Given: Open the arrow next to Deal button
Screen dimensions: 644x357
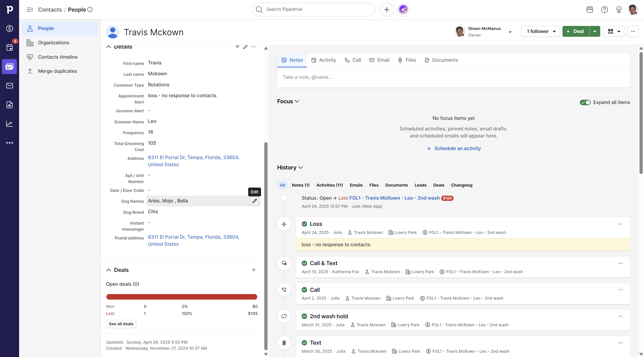Looking at the screenshot, I should [x=594, y=31].
